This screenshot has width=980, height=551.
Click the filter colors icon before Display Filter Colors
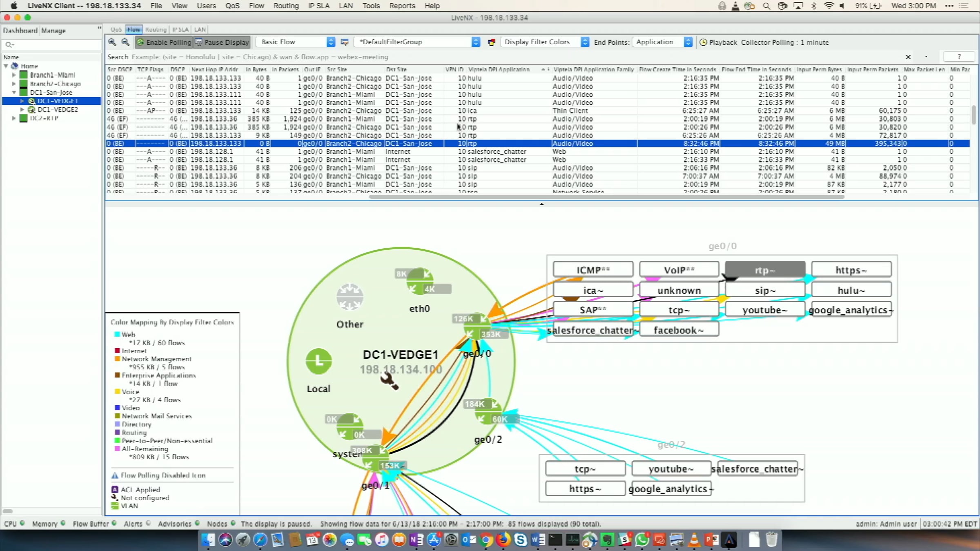click(492, 42)
